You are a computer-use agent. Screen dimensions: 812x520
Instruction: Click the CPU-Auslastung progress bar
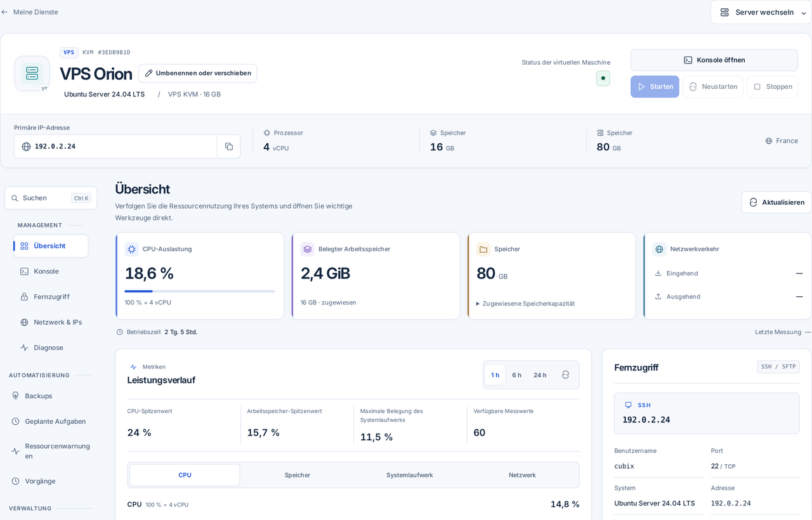click(x=200, y=291)
